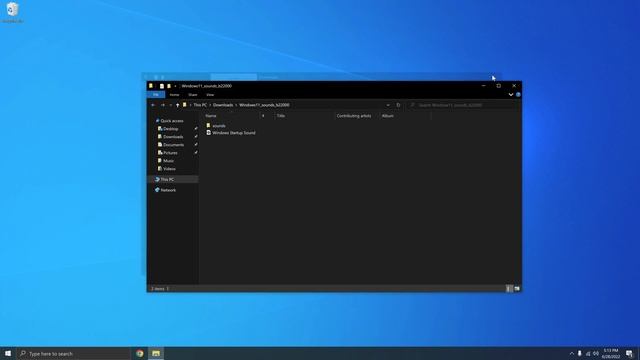Open the network icon in system tray

[588, 353]
